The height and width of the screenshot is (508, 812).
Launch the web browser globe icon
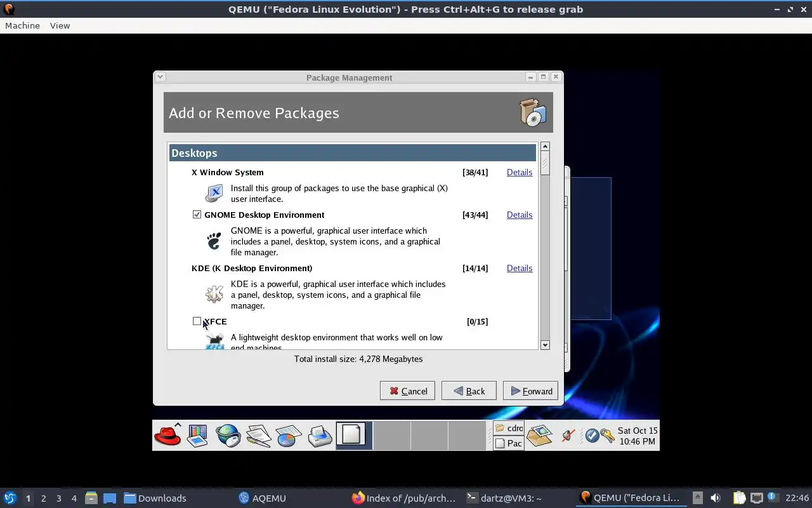(228, 436)
